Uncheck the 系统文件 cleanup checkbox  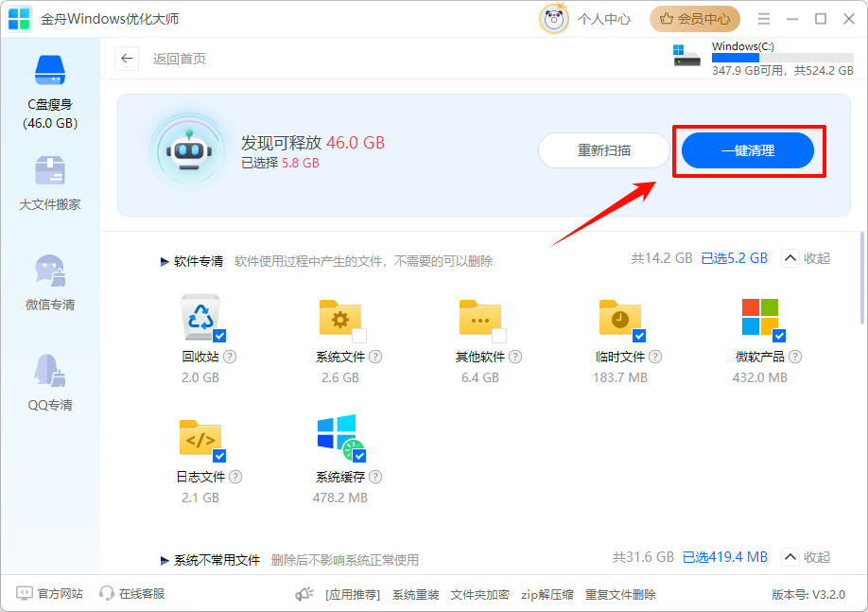pyautogui.click(x=358, y=334)
